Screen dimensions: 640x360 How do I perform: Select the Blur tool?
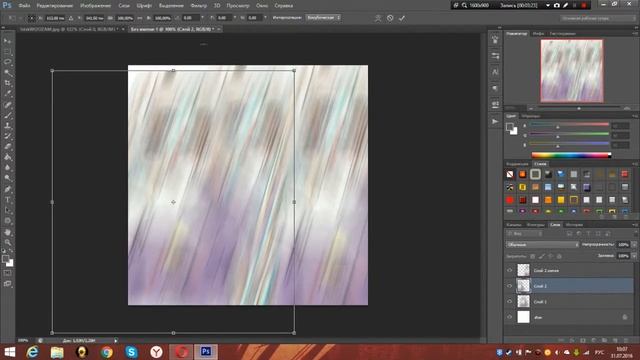[x=7, y=168]
